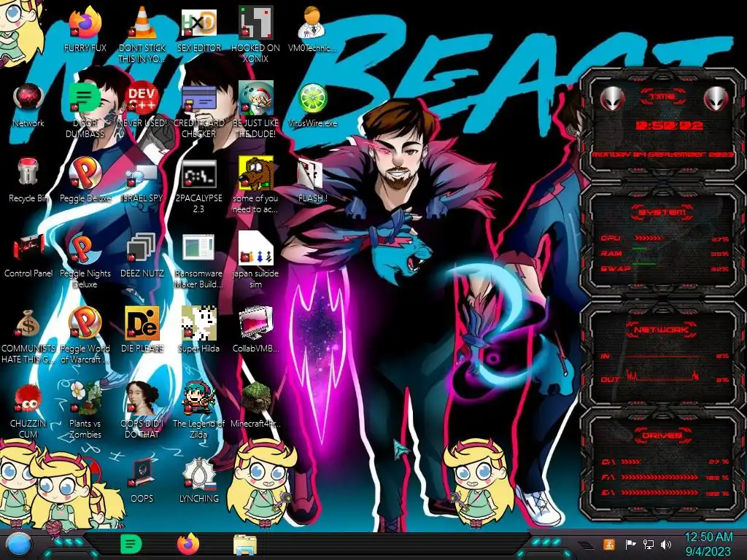747x560 pixels.
Task: Click the RAM label in the system gadget
Action: [611, 253]
